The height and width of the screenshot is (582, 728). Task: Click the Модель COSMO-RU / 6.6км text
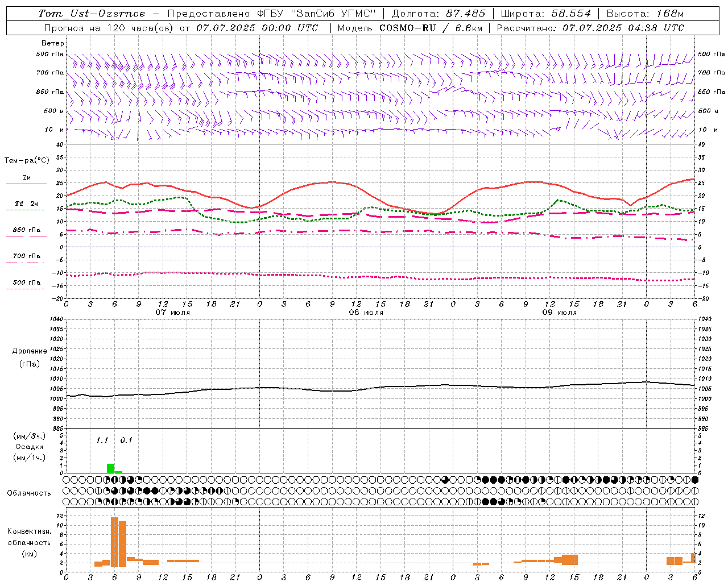tap(410, 28)
